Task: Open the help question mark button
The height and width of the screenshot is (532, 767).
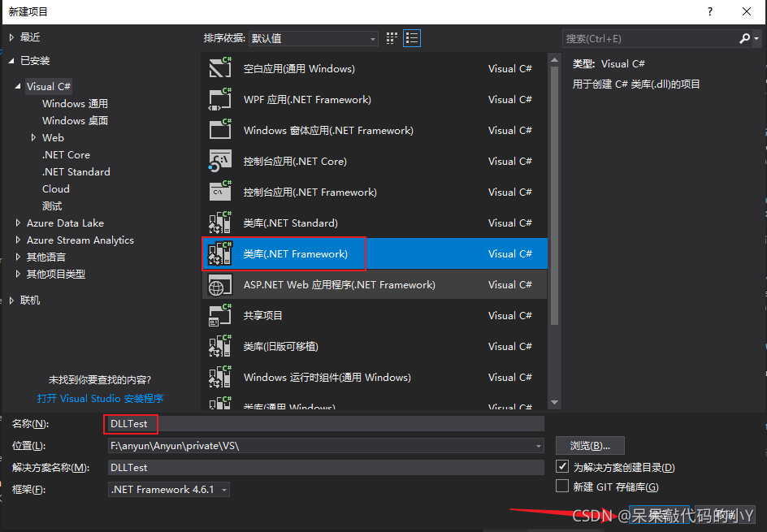Action: pyautogui.click(x=710, y=11)
